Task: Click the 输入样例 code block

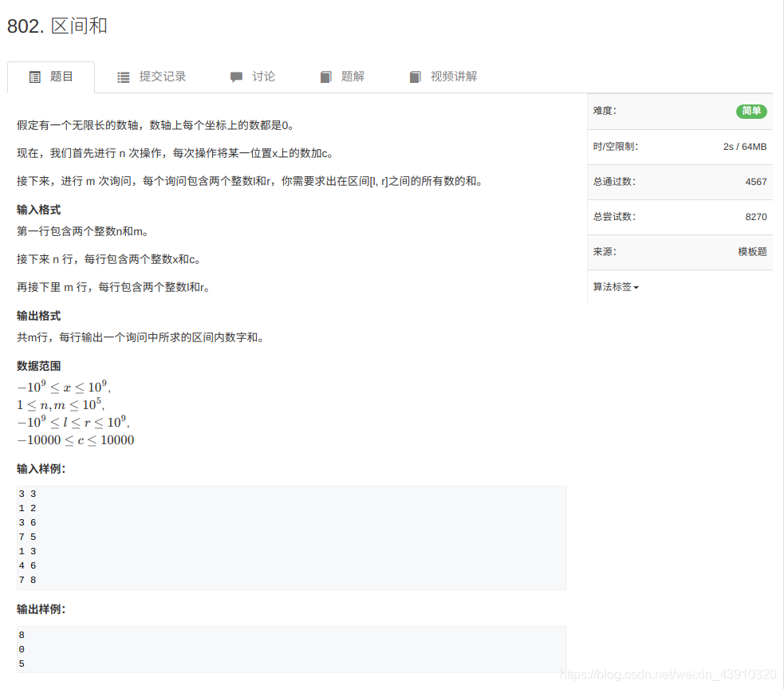Action: [291, 536]
